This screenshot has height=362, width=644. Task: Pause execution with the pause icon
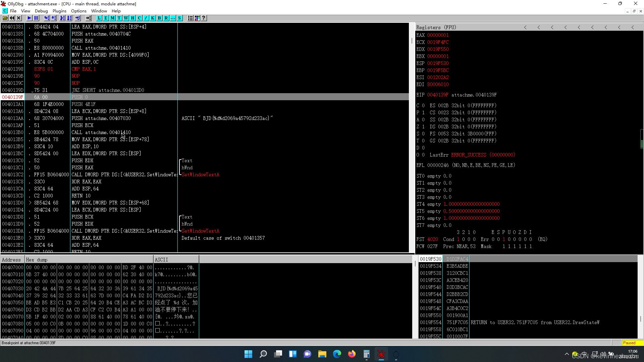(36, 18)
